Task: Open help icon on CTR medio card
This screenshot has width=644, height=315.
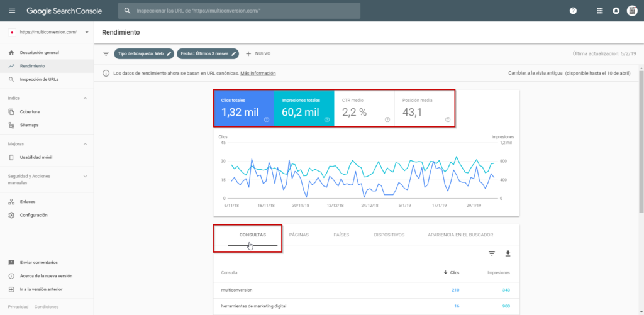Action: coord(387,119)
